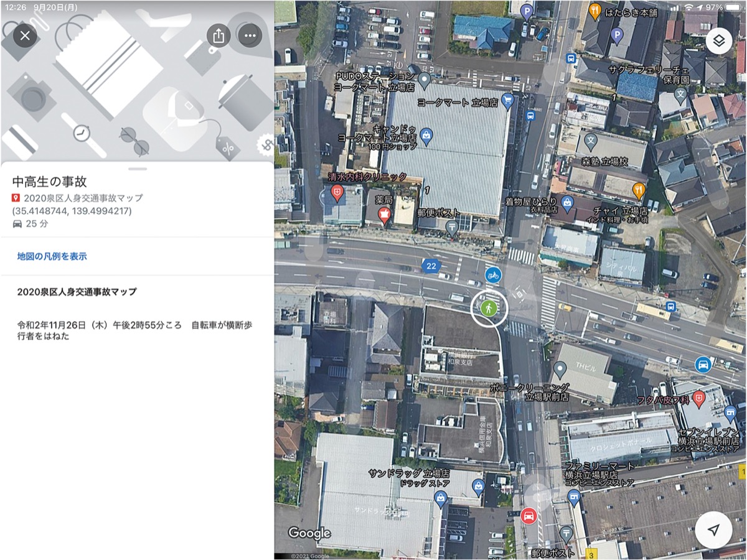Close the accident details panel
Screen dimensions: 747x560
(25, 35)
